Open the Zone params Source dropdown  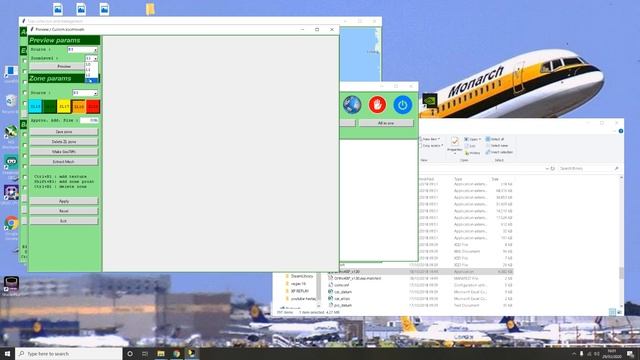pos(95,93)
